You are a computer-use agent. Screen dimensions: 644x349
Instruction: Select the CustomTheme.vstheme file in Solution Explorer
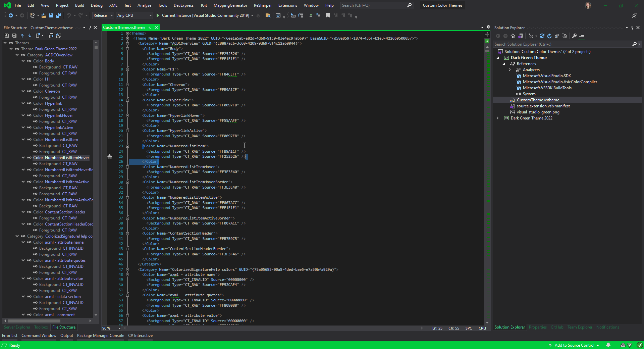pyautogui.click(x=537, y=100)
